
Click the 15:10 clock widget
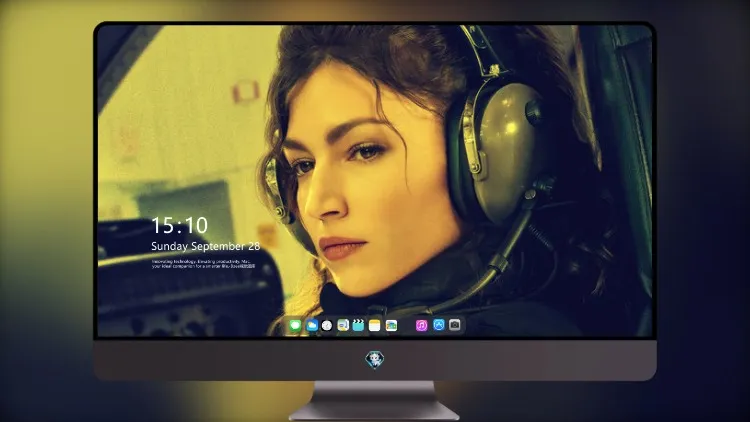180,225
